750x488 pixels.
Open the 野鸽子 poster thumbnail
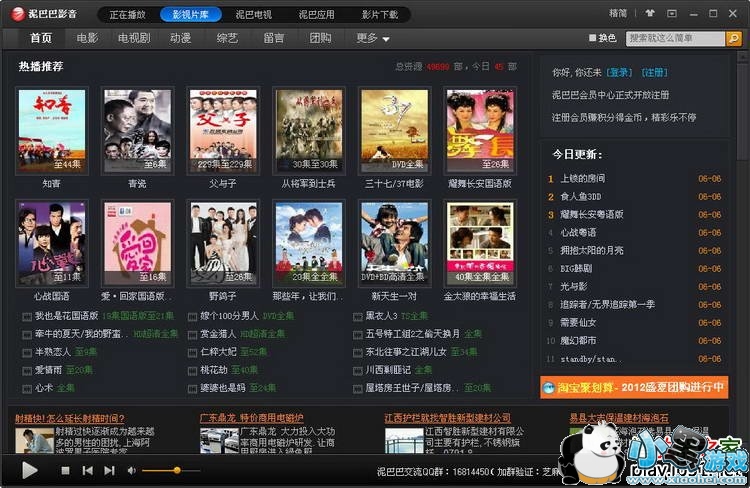pyautogui.click(x=223, y=244)
